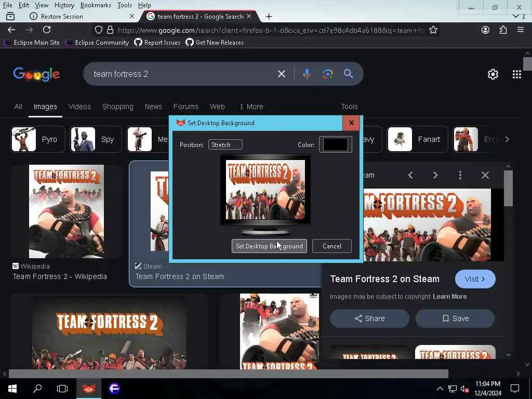This screenshot has height=399, width=532.
Task: Close the team fortress 2 search tab
Action: tap(249, 16)
